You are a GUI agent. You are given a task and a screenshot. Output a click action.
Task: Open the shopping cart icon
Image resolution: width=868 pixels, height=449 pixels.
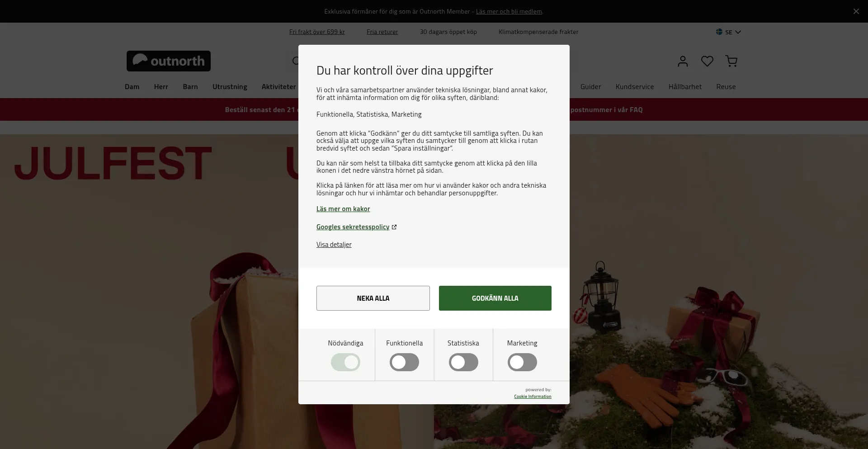(731, 61)
